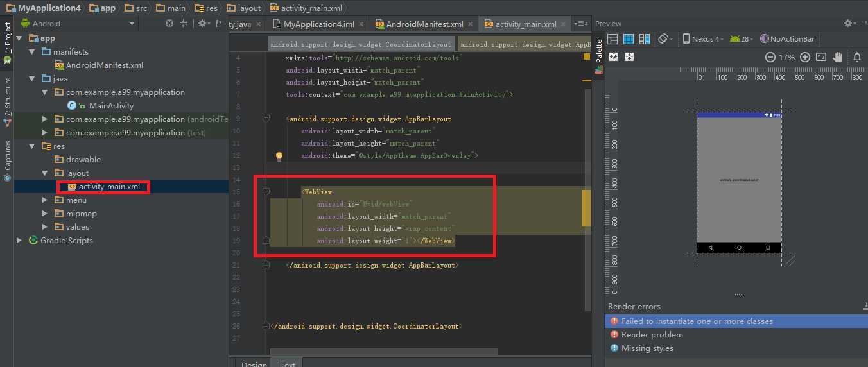Viewport: 868px width, 367px height.
Task: Open the Preview panel gear settings
Action: click(x=849, y=23)
